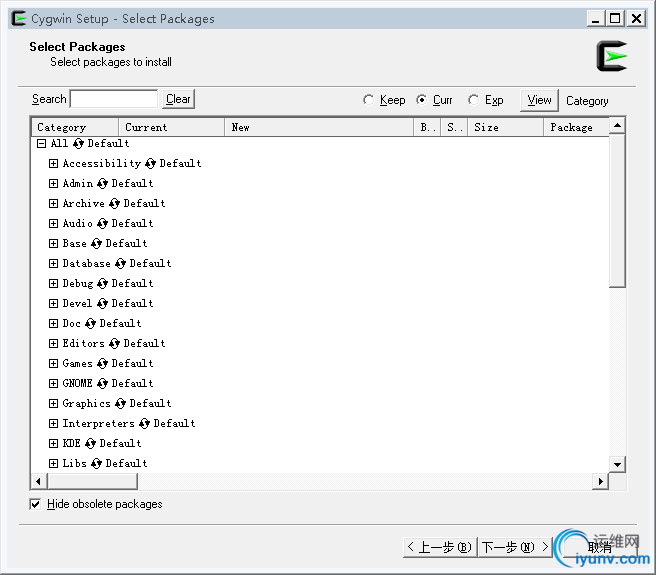Expand the Accessibility category
This screenshot has height=575, width=656.
click(53, 164)
